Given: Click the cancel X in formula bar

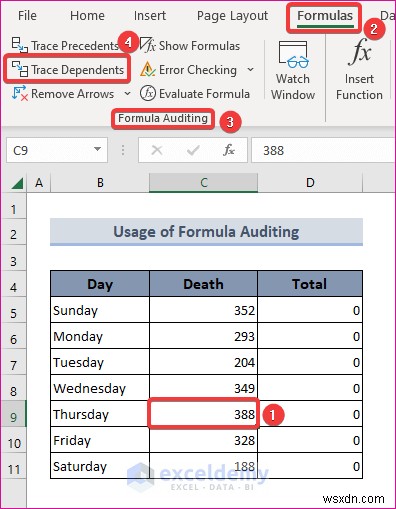Looking at the screenshot, I should pyautogui.click(x=157, y=150).
